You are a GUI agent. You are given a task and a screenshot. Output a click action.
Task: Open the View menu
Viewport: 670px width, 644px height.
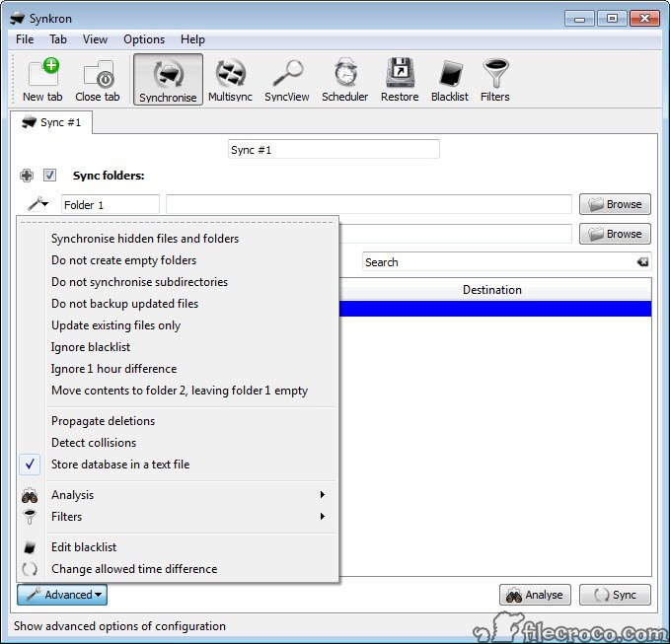point(95,39)
